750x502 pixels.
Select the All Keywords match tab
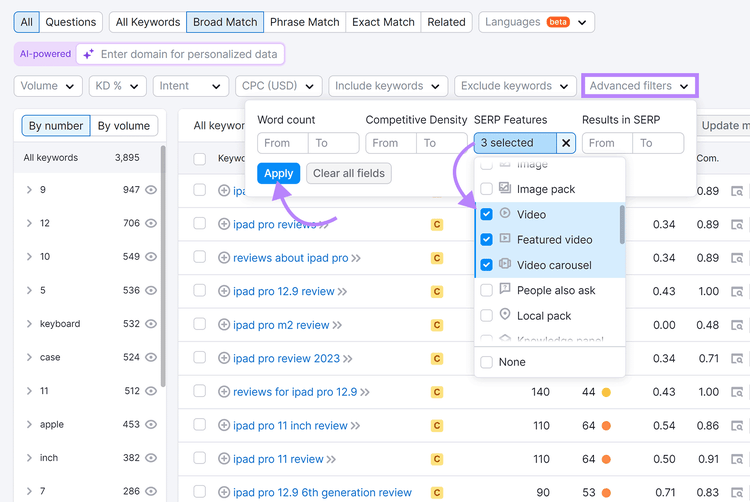[148, 22]
